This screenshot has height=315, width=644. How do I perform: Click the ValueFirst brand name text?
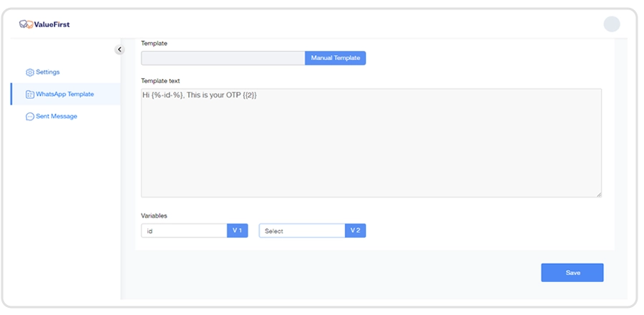pos(53,24)
